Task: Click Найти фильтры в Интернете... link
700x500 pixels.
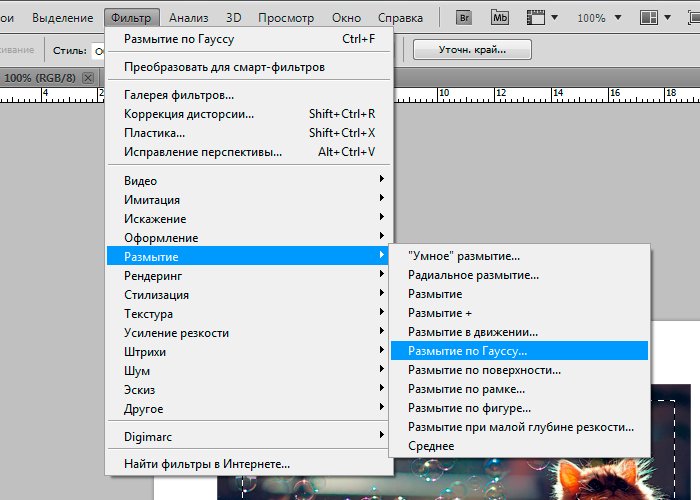Action: 207,464
